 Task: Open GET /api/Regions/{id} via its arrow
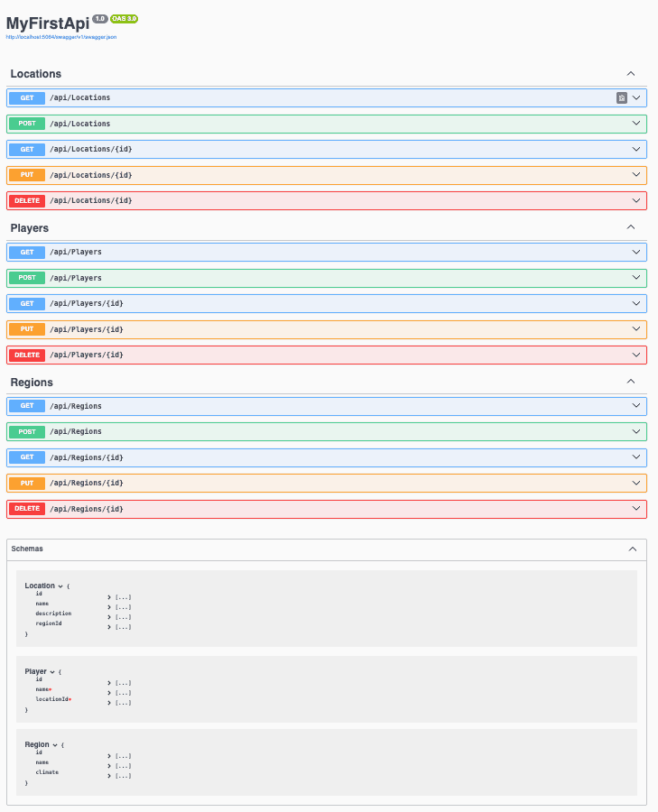click(636, 457)
